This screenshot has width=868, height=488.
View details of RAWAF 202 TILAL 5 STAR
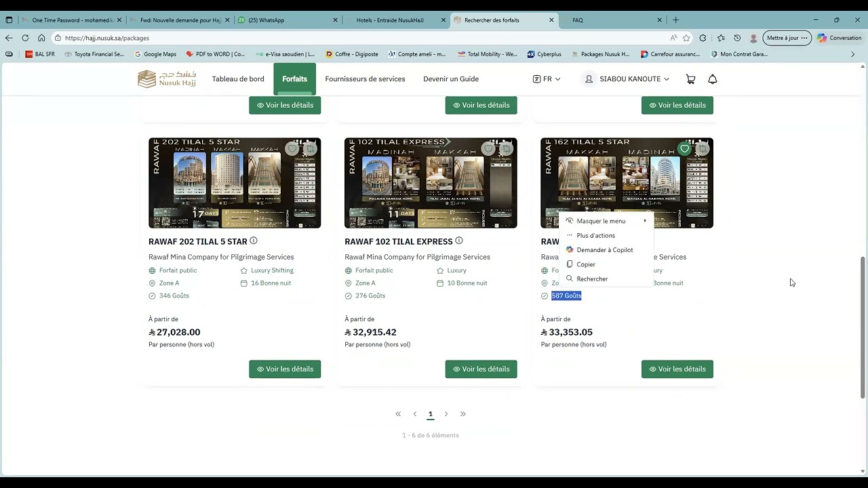pos(285,369)
